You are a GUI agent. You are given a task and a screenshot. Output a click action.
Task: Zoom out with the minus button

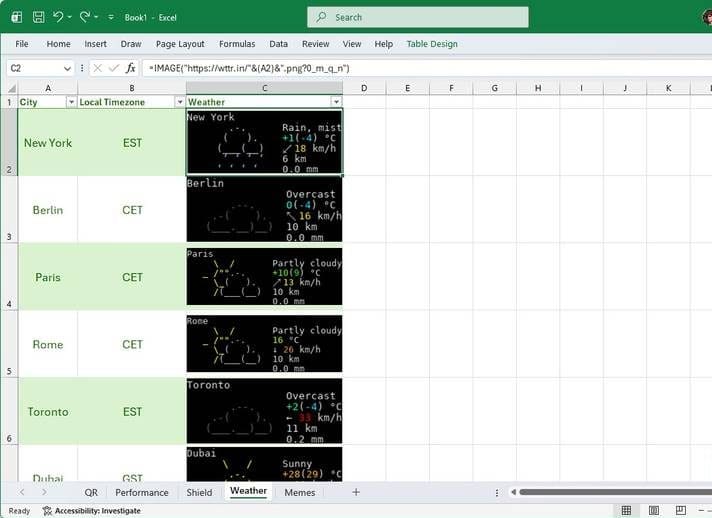(702, 511)
